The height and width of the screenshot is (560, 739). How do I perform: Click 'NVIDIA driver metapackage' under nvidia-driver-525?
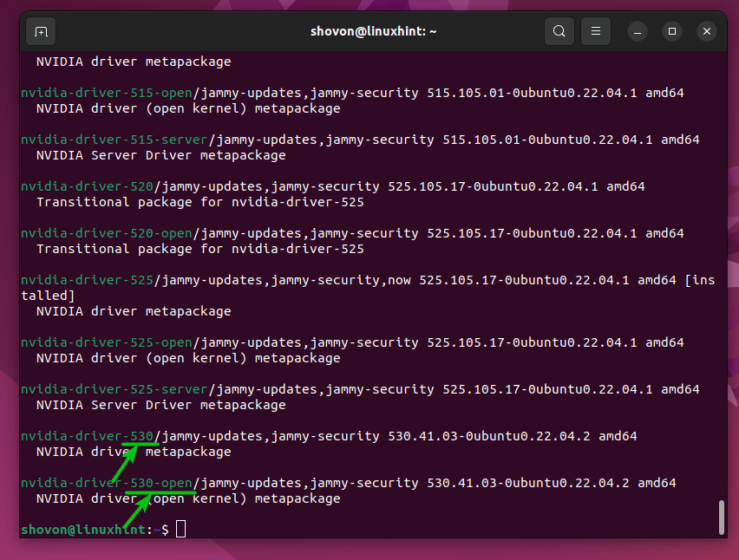[x=134, y=311]
